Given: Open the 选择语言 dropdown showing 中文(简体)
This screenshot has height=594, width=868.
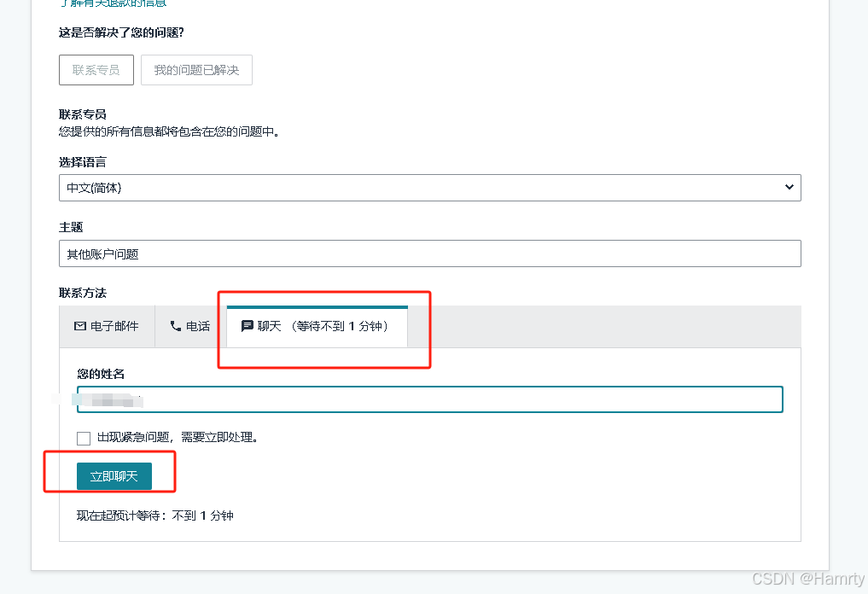Looking at the screenshot, I should 429,188.
